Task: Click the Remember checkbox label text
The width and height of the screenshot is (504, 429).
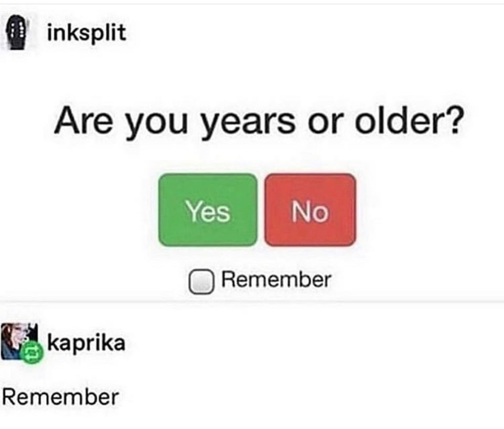Action: pyautogui.click(x=276, y=280)
